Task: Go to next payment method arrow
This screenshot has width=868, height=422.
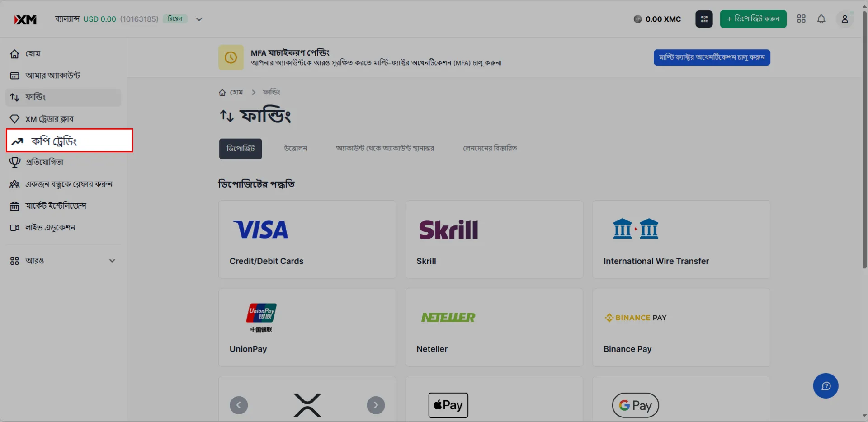Action: coord(376,405)
